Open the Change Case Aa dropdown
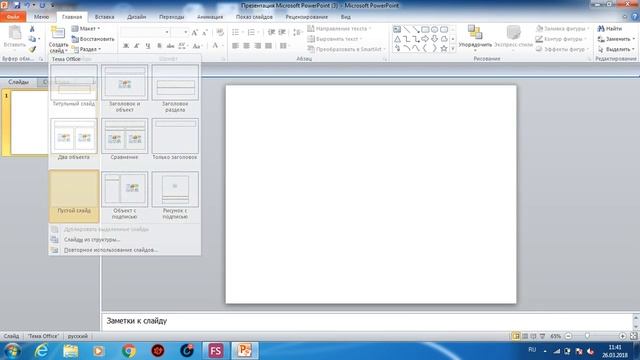This screenshot has width=640, height=360. pyautogui.click(x=198, y=46)
